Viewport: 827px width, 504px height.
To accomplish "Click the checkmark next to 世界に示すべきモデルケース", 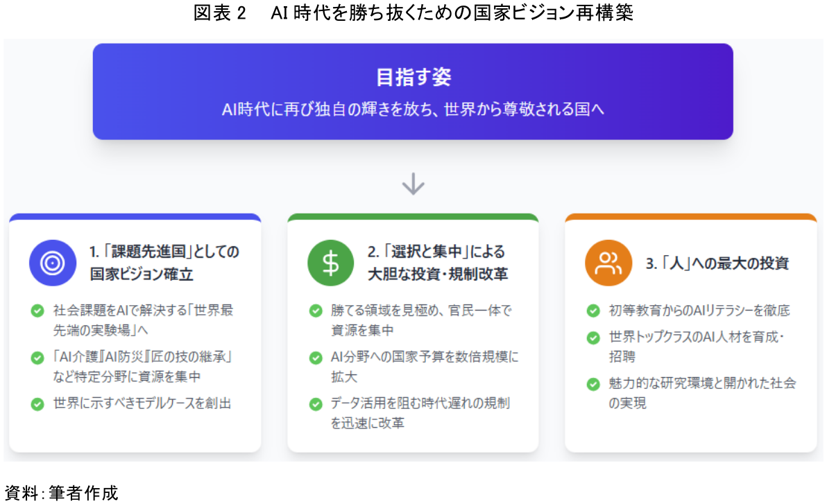I will tap(37, 404).
